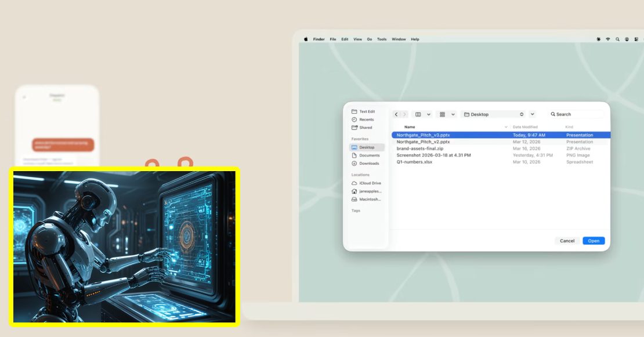
Task: Cancel the file dialog
Action: (566, 241)
